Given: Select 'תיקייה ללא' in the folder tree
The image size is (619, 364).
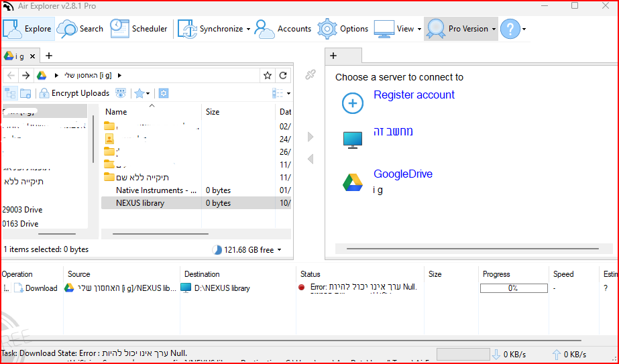Looking at the screenshot, I should click(23, 182).
